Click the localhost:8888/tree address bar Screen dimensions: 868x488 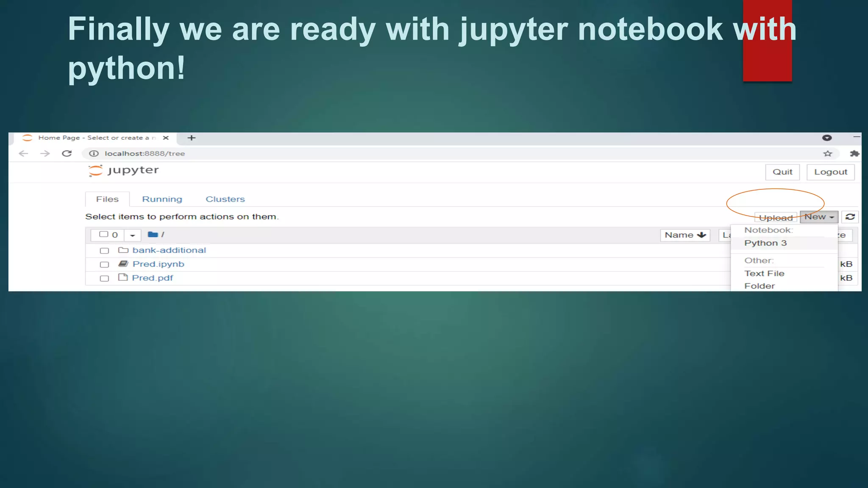pos(460,153)
